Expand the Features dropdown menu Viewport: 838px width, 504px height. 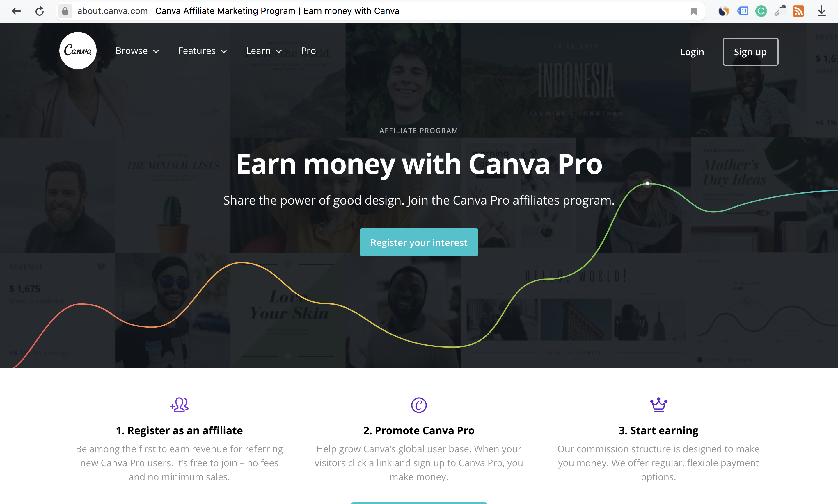pyautogui.click(x=202, y=51)
